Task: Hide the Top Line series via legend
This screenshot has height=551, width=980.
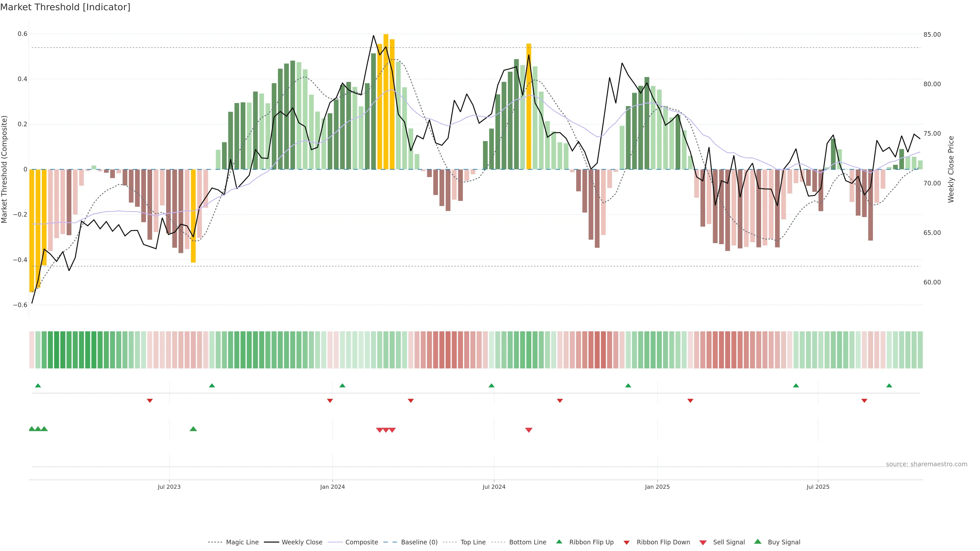Action: click(x=473, y=542)
